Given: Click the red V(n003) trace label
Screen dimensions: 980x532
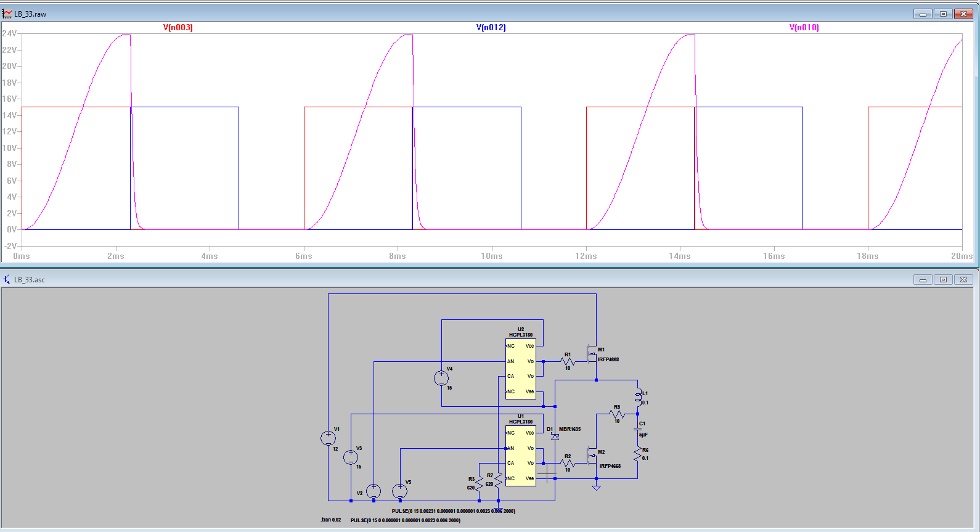Looking at the screenshot, I should coord(178,27).
